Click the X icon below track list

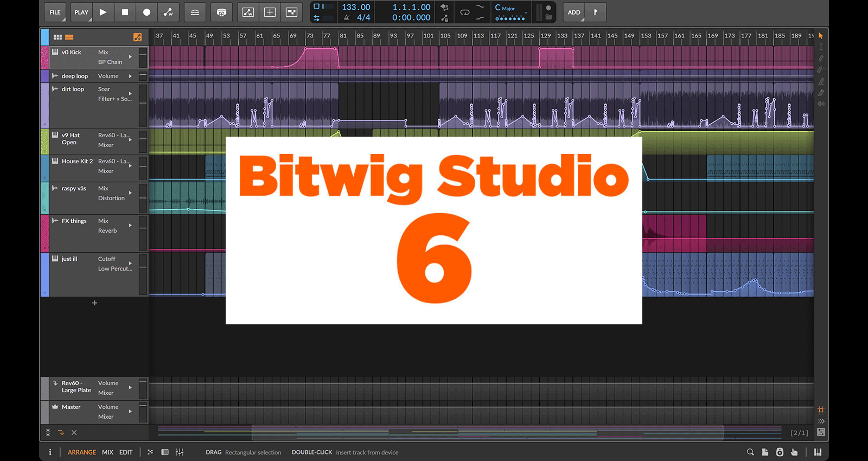coord(74,432)
